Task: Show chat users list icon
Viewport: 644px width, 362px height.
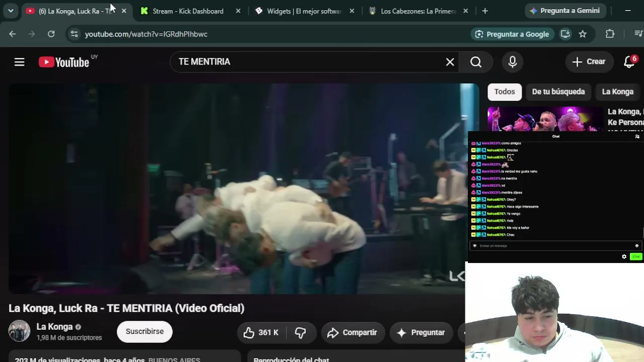Action: pyautogui.click(x=637, y=136)
